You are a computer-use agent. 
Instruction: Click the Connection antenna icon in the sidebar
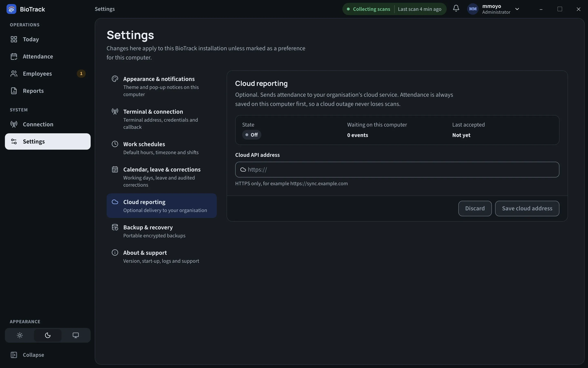(14, 124)
